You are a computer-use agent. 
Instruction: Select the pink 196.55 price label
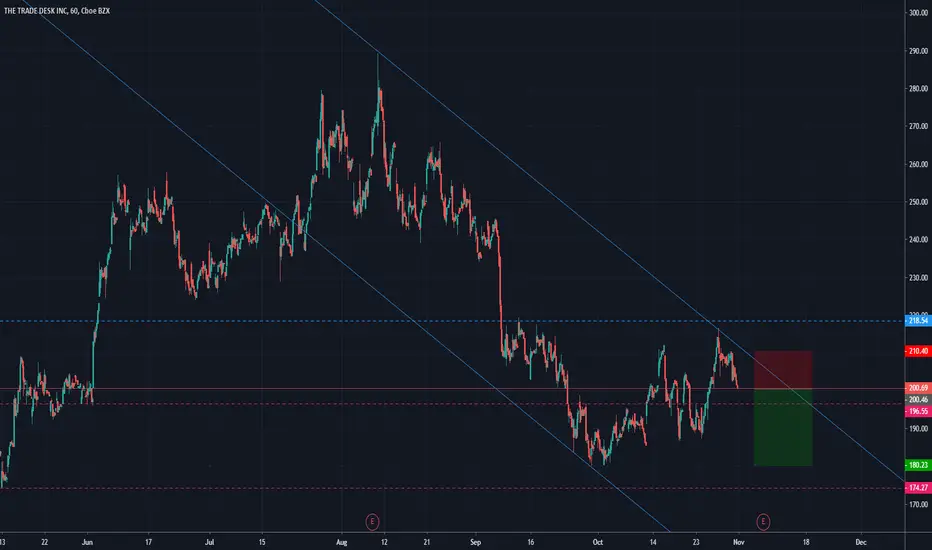click(x=918, y=411)
